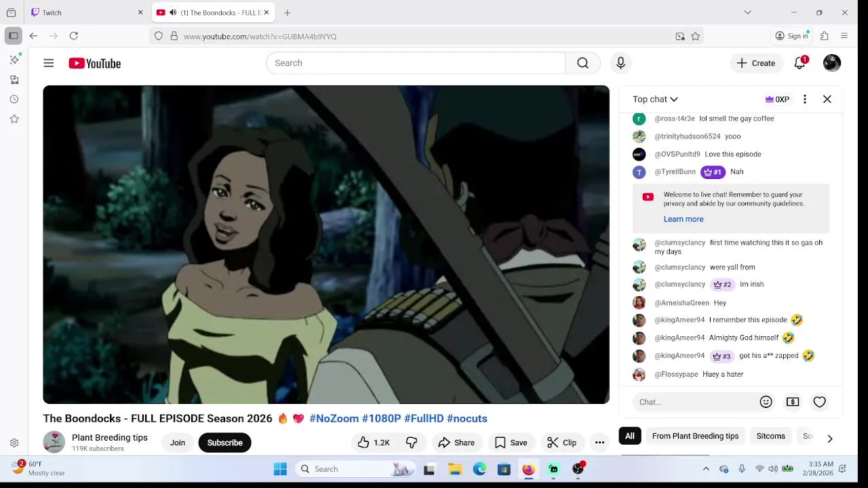Open live chat options three-dot menu
This screenshot has width=868, height=488.
coord(805,99)
